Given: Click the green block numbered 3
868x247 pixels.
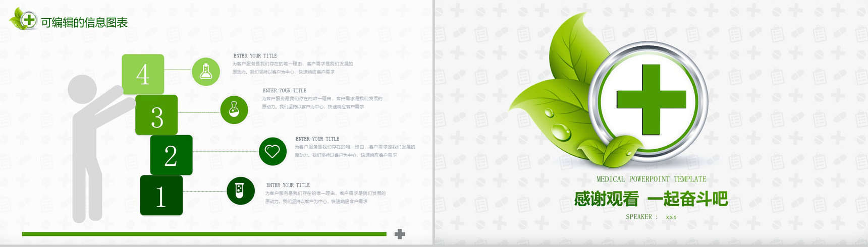Looking at the screenshot, I should tap(156, 115).
